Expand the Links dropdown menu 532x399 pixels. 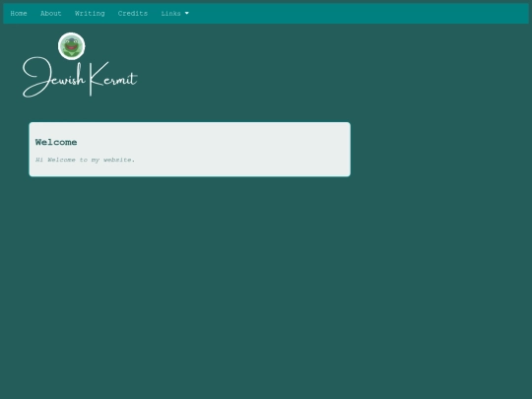174,14
